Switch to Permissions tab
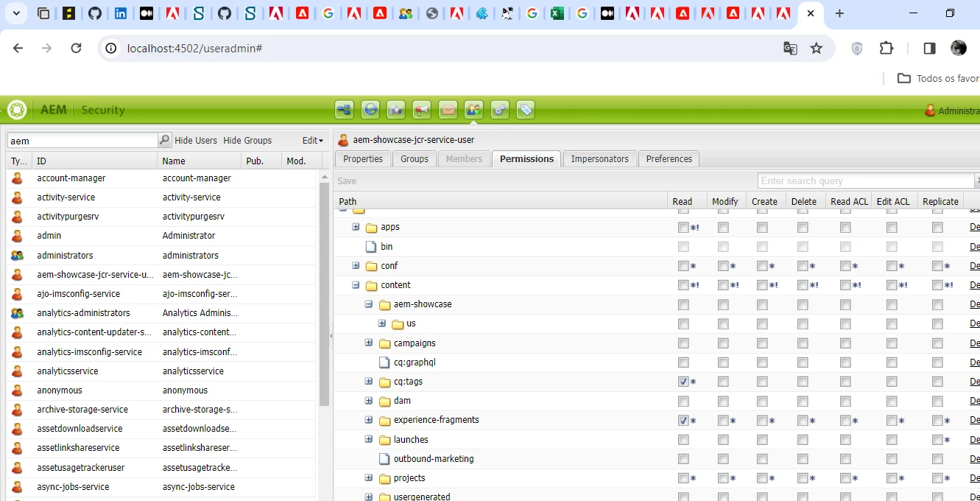The image size is (980, 501). (x=526, y=158)
